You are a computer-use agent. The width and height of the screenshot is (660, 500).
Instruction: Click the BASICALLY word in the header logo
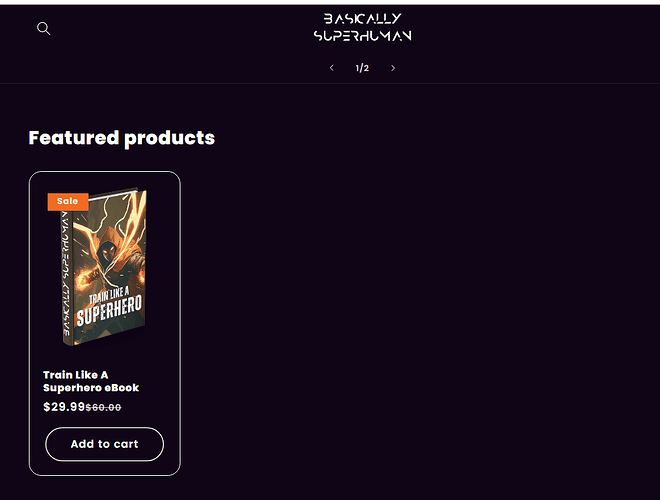coord(362,19)
